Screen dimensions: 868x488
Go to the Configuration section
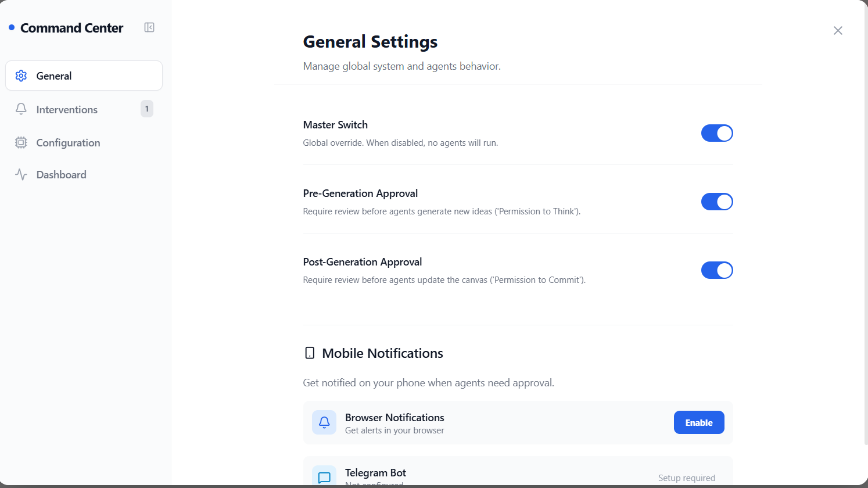[68, 143]
